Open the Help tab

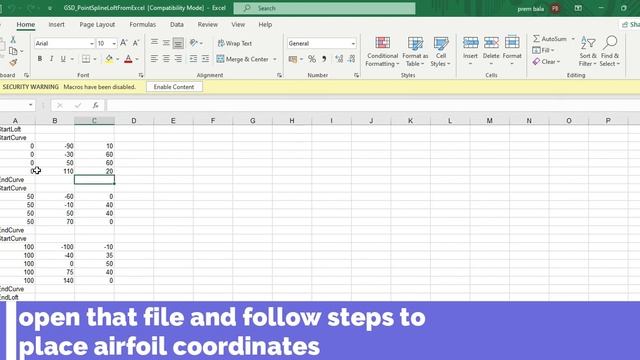tap(265, 24)
